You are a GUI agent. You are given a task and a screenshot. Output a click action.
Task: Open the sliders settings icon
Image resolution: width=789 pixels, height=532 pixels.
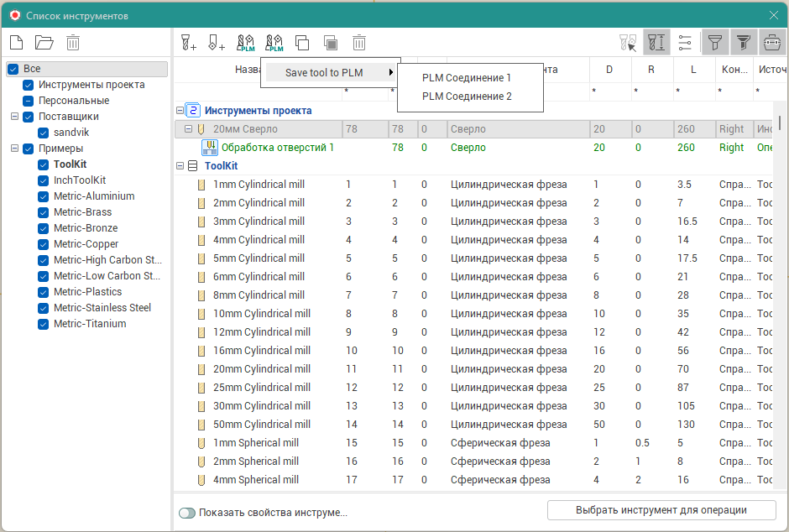pyautogui.click(x=686, y=42)
